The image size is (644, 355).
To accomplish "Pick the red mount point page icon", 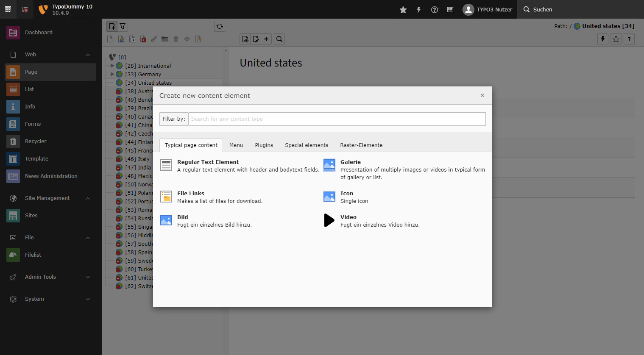I will (x=143, y=39).
